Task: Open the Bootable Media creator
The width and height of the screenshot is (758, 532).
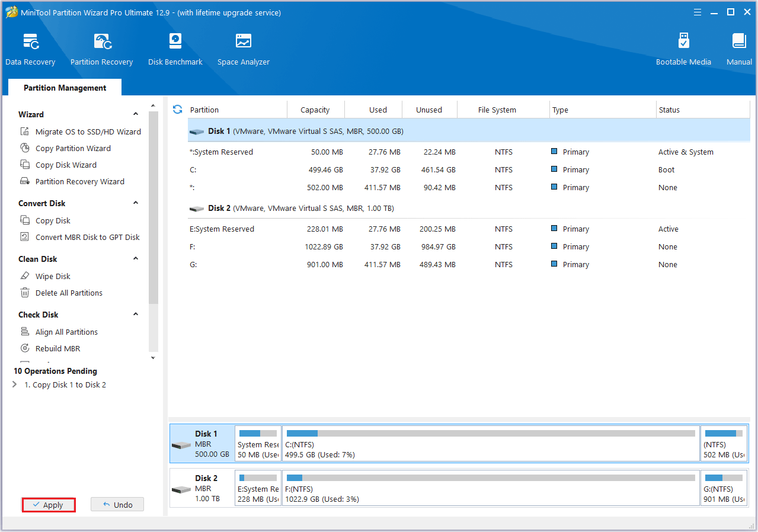Action: (x=683, y=47)
